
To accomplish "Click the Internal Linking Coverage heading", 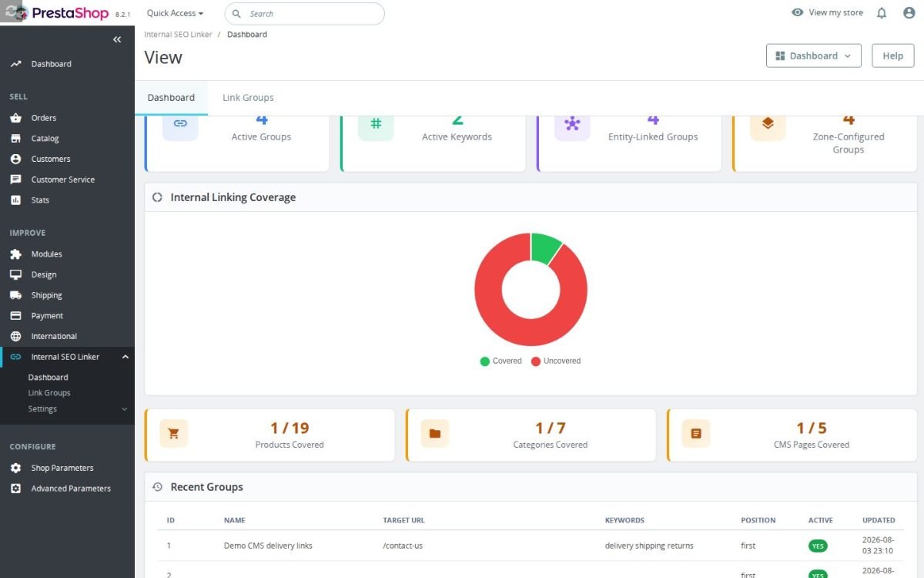I will [x=233, y=197].
